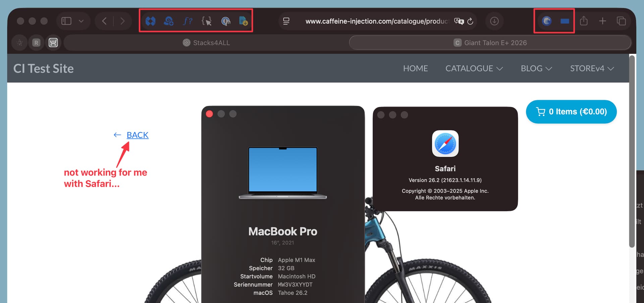Open a new tab with the plus icon
The width and height of the screenshot is (644, 303).
point(602,21)
